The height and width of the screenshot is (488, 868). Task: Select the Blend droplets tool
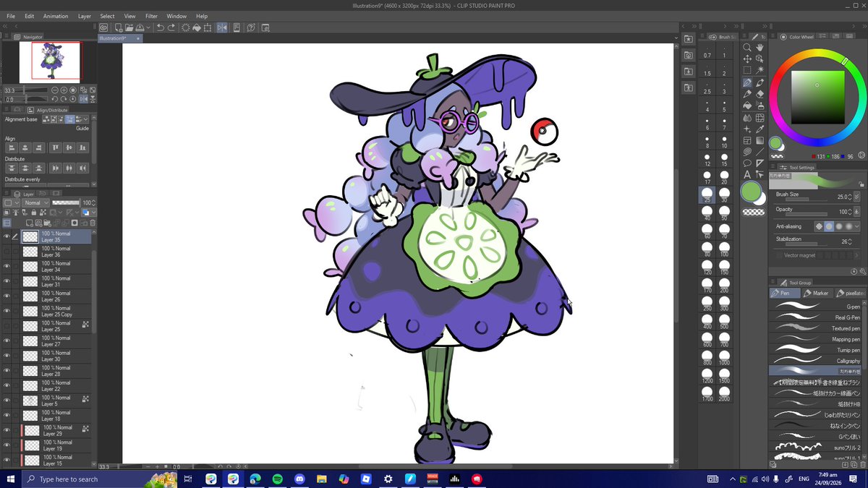click(x=747, y=117)
